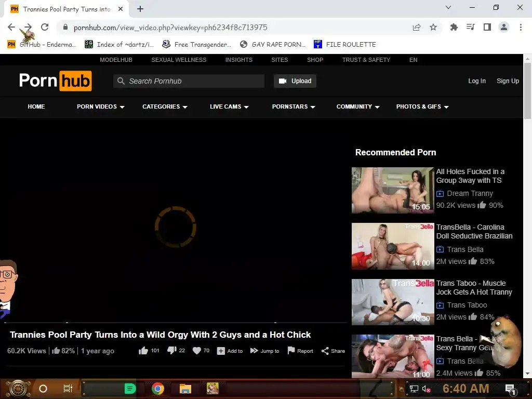
Task: Click the thumbs-down icon showing 22
Action: [x=171, y=351]
